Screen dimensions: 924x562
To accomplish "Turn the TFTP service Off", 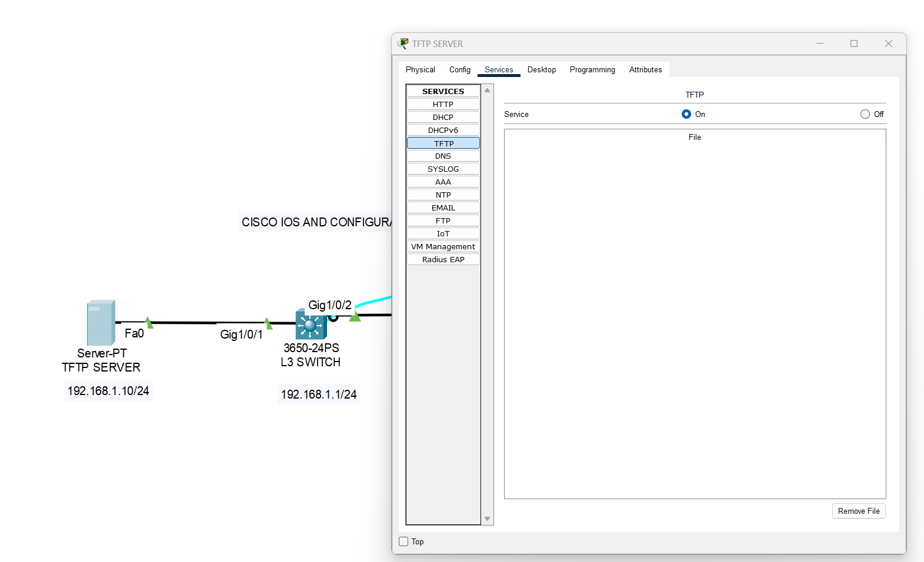I will point(865,114).
